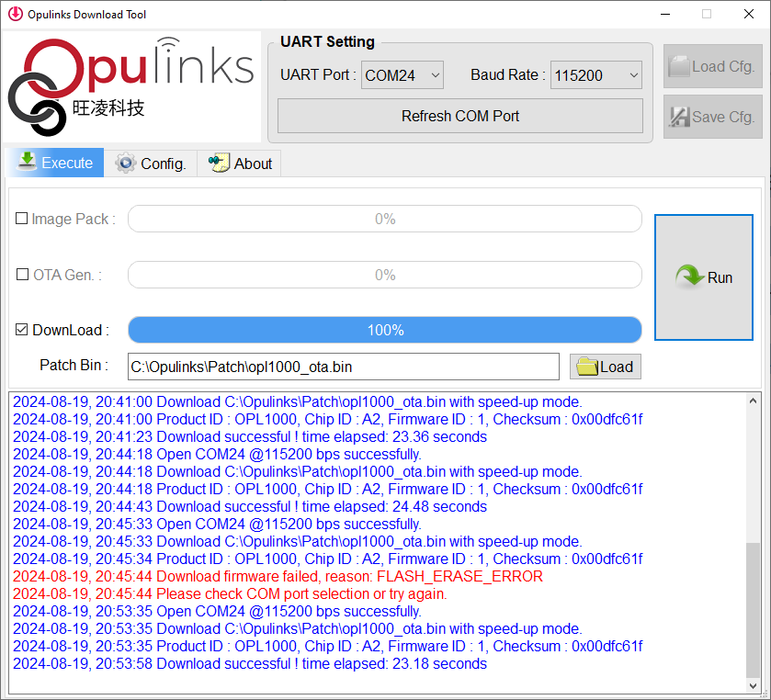Click the 'UART Port :' label
This screenshot has height=700, width=771.
[318, 74]
